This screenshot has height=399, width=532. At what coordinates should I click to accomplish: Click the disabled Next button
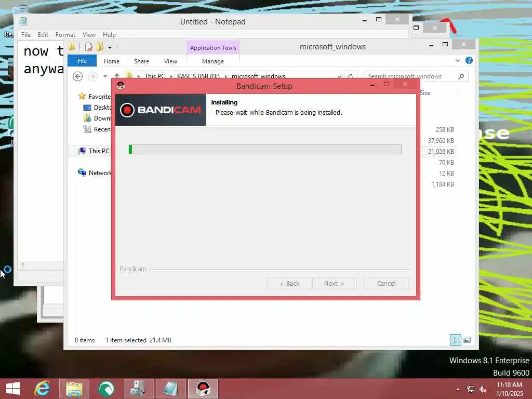(x=334, y=283)
